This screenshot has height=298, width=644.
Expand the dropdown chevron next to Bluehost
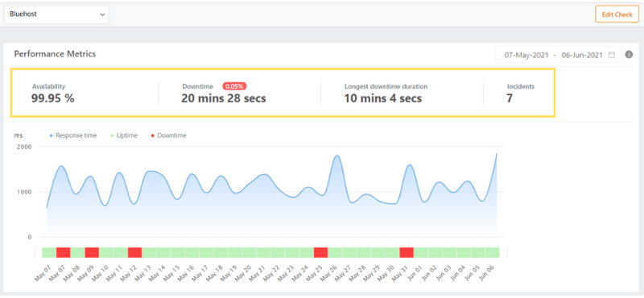pos(102,14)
